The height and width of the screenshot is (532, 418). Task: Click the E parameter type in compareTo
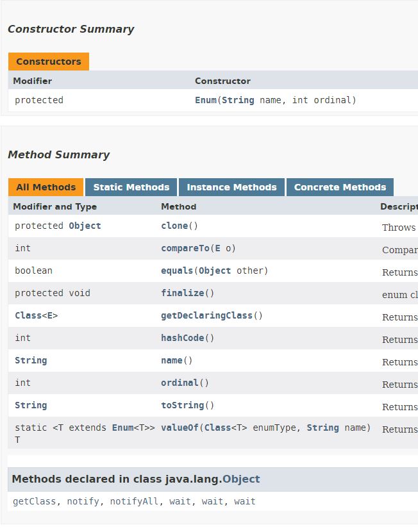coord(217,248)
